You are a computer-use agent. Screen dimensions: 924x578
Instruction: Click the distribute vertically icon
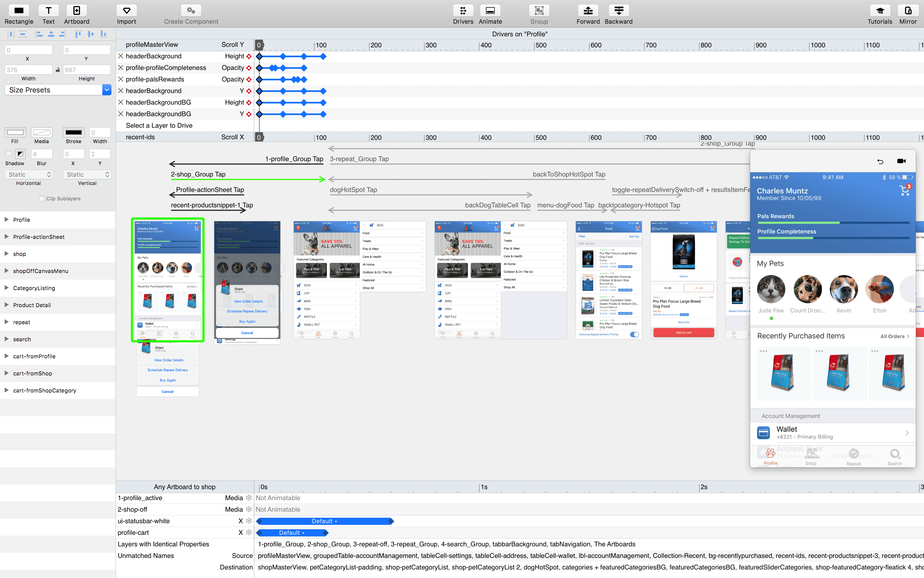coord(23,34)
